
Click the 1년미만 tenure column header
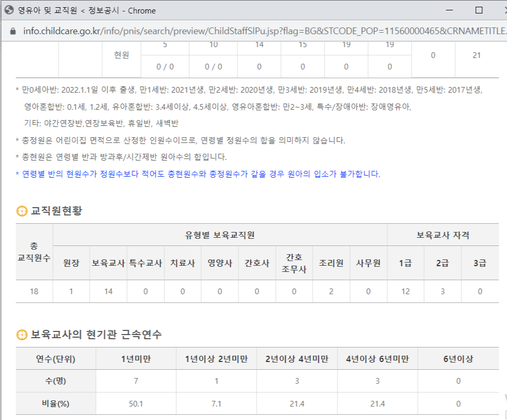[x=137, y=357]
